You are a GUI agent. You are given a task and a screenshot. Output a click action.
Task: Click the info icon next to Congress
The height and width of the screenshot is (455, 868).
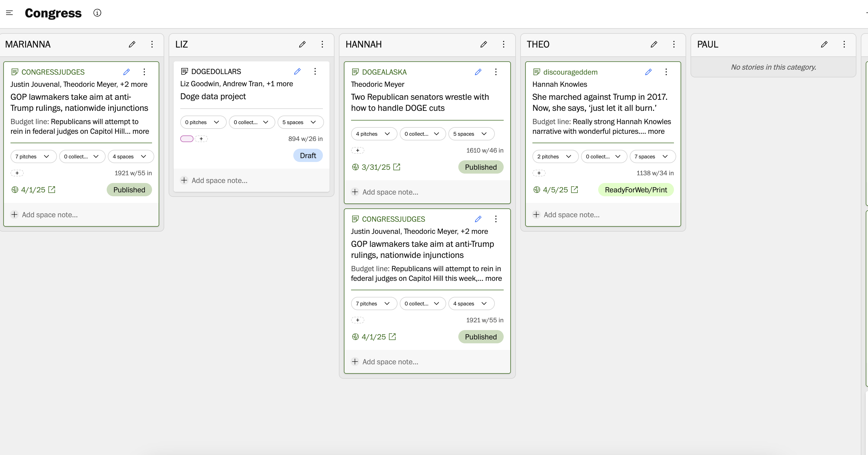(97, 13)
